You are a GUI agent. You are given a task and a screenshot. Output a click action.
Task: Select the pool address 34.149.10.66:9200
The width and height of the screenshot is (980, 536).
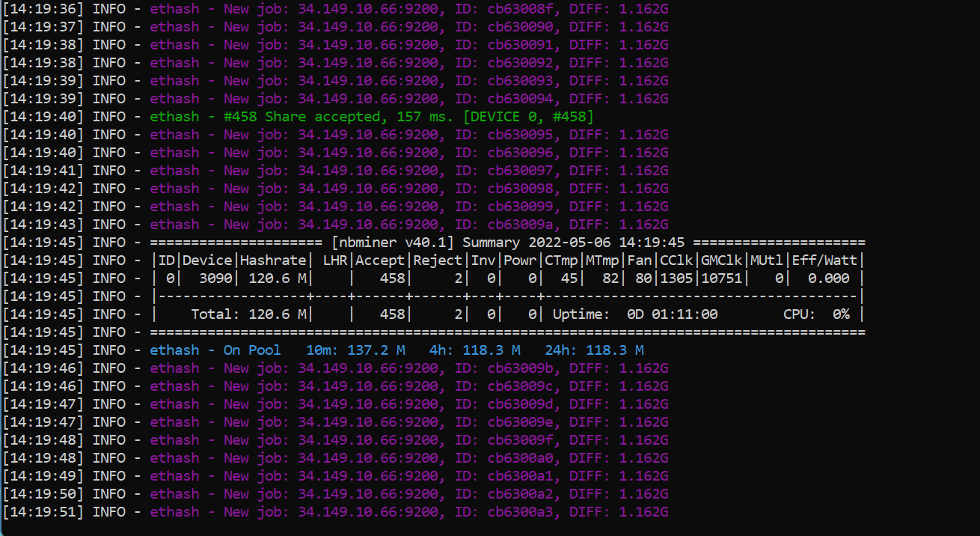coord(367,8)
